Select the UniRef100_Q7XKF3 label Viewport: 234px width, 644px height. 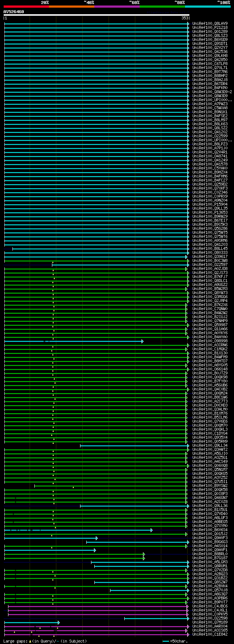(x=210, y=188)
